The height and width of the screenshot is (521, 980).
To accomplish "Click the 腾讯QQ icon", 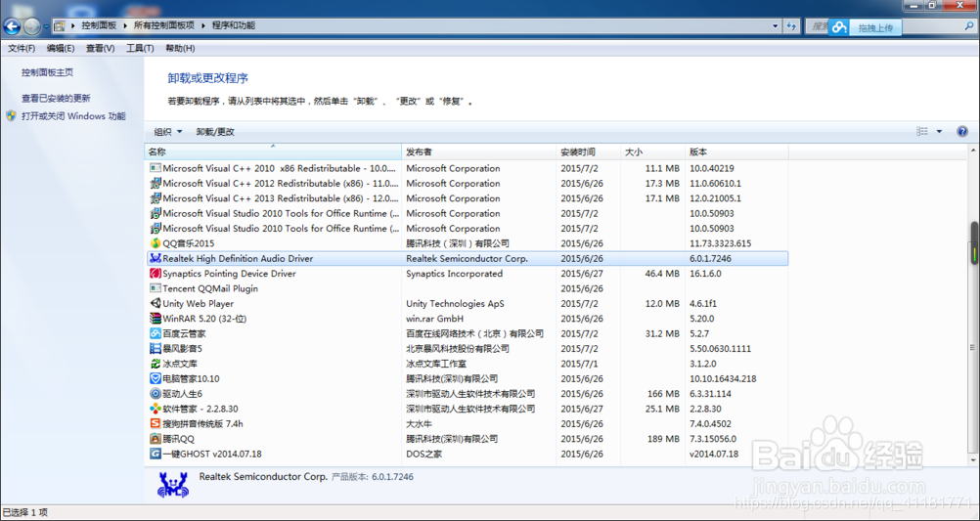I will click(x=156, y=439).
